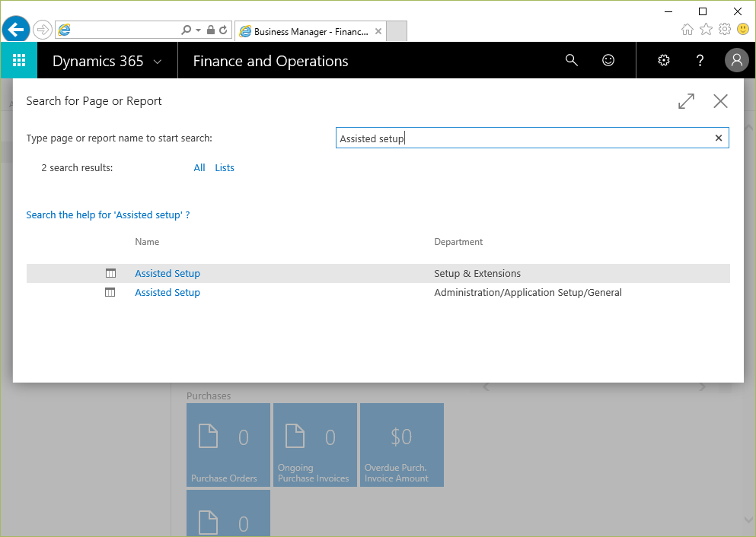Viewport: 756px width, 537px height.
Task: Open the user account avatar
Action: 737,60
